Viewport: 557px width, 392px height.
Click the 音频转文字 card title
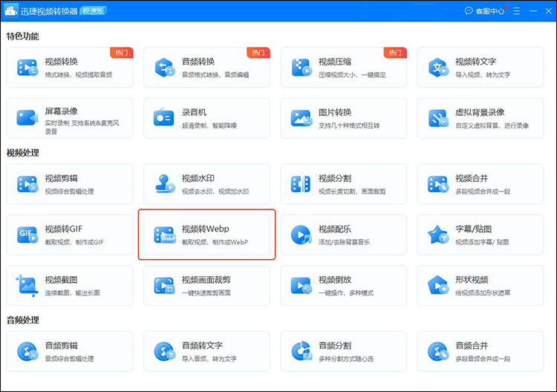click(x=202, y=345)
